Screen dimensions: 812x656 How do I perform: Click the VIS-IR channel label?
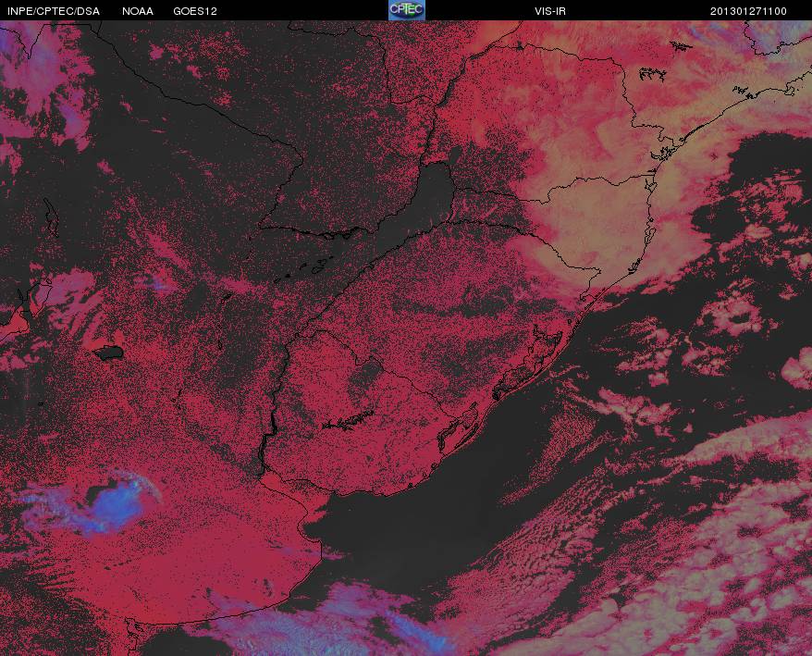tap(550, 11)
